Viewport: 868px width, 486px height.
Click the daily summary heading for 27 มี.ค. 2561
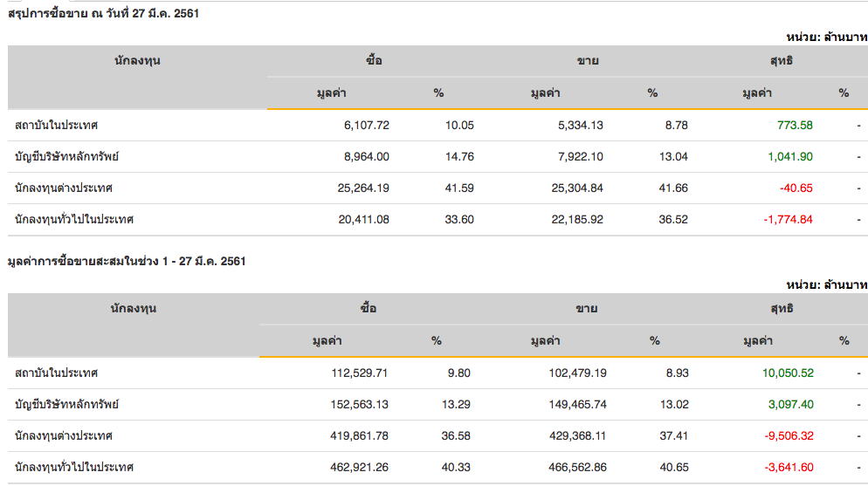(x=104, y=13)
